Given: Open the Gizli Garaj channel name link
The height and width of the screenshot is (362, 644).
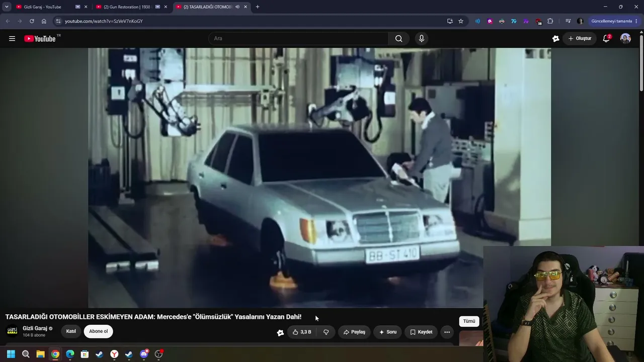Looking at the screenshot, I should tap(35, 328).
